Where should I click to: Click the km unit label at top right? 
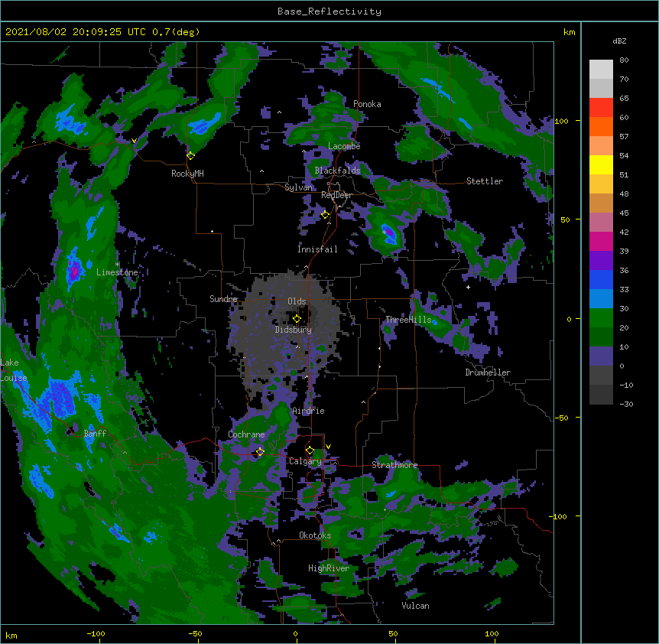click(570, 32)
